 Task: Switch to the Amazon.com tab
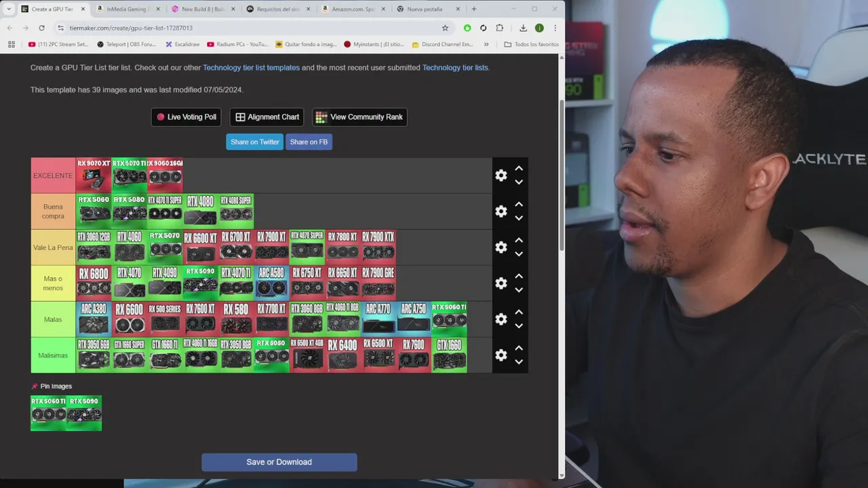coord(352,9)
